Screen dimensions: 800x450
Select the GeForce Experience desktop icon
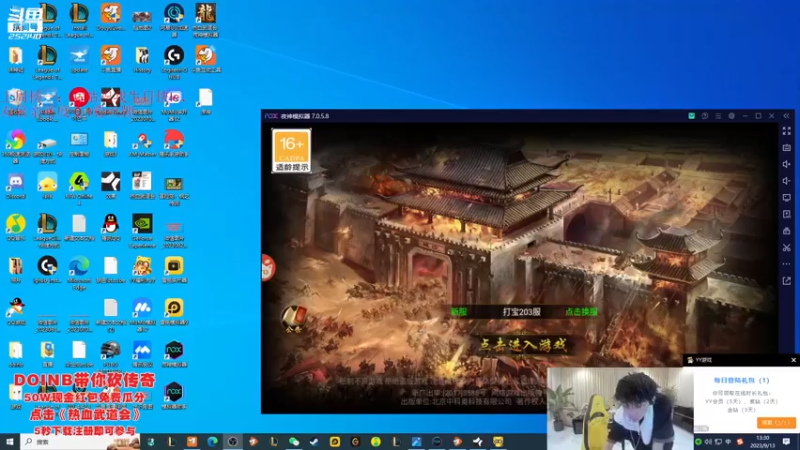142,231
